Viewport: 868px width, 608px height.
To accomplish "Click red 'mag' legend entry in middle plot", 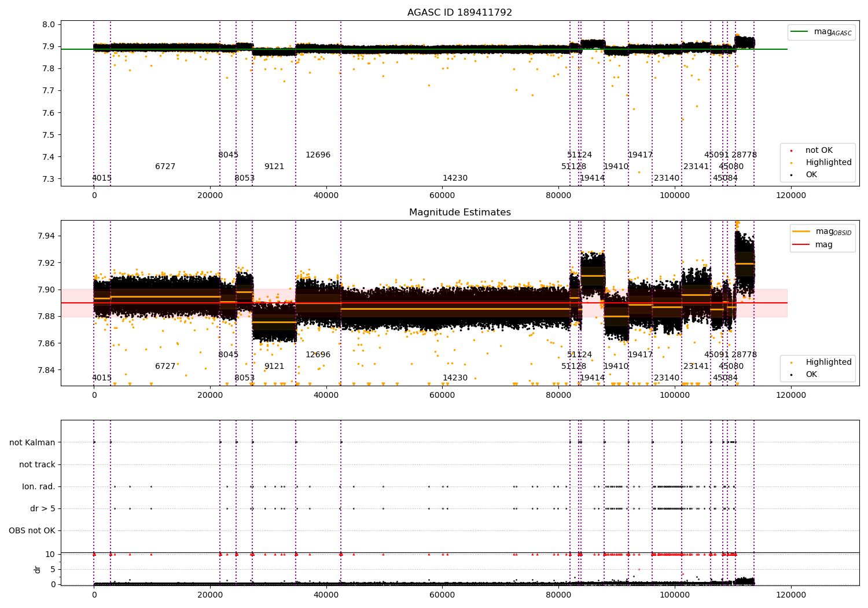I will [813, 245].
